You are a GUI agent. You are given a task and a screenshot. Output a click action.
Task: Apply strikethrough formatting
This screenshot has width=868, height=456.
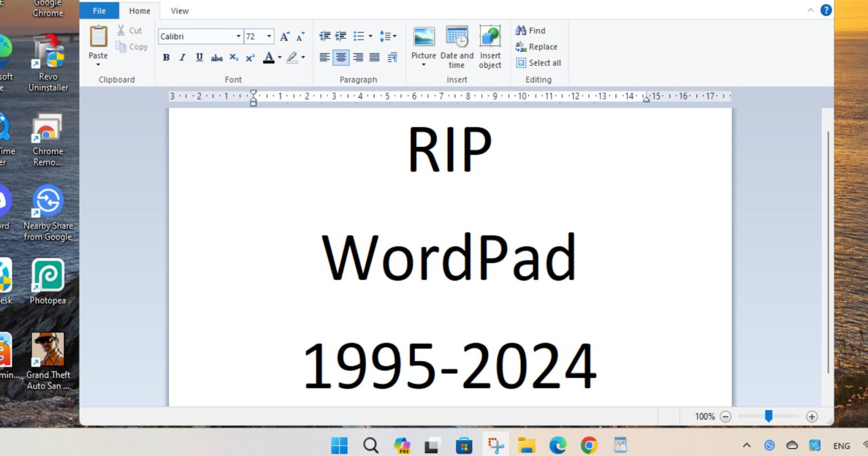pyautogui.click(x=216, y=58)
